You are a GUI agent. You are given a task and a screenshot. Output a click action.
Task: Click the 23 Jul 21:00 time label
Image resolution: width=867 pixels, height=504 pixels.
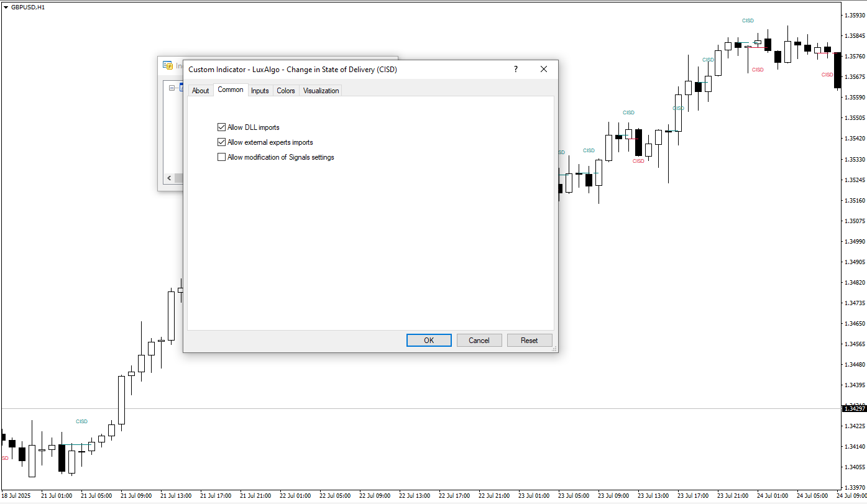tap(733, 496)
